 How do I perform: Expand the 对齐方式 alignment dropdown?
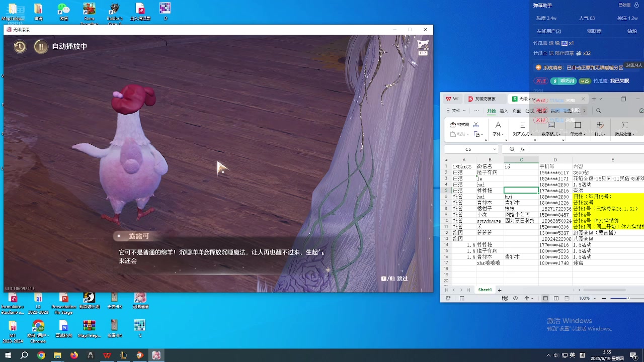point(523,134)
